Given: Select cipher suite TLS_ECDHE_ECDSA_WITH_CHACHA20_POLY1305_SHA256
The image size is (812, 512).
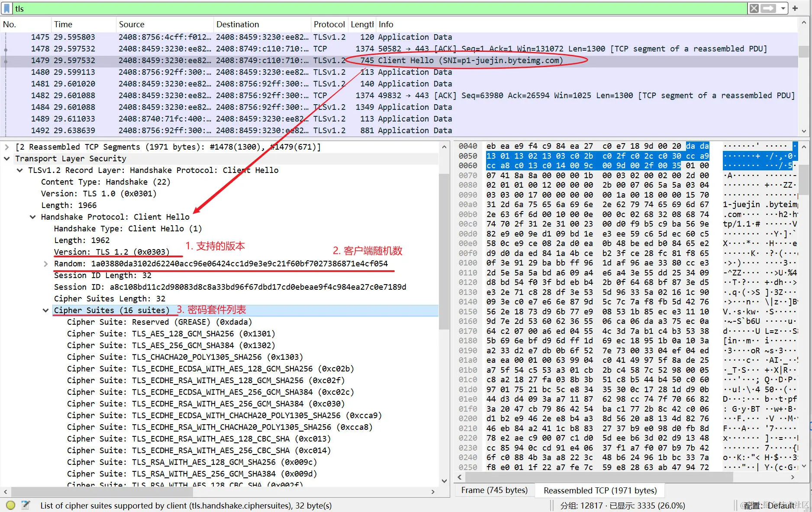Looking at the screenshot, I should point(224,416).
